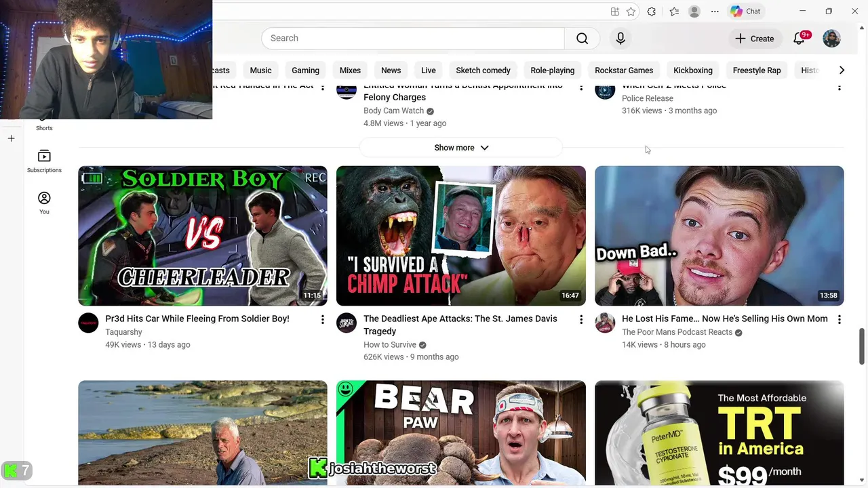Image resolution: width=868 pixels, height=488 pixels.
Task: Select Freestyle Rap chip
Action: pos(757,70)
